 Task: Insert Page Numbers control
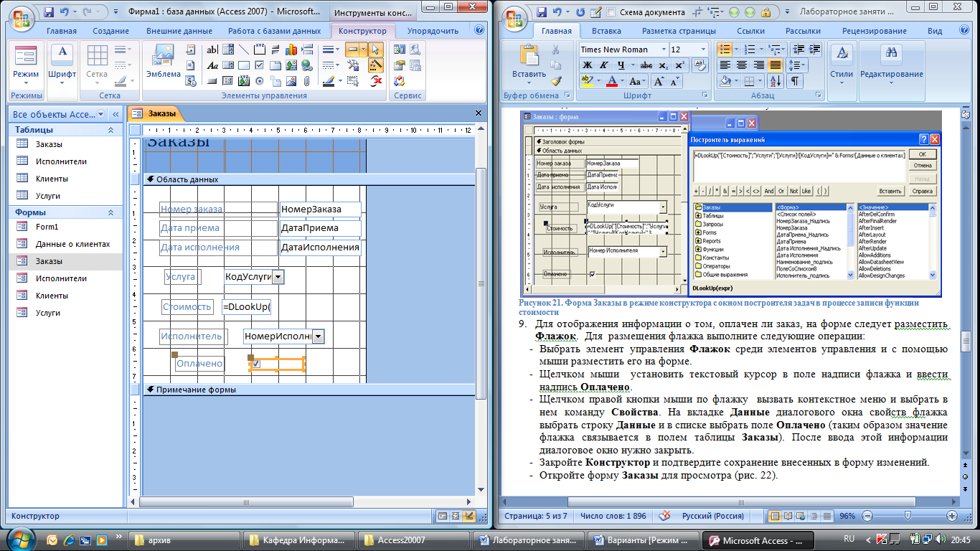tap(191, 65)
